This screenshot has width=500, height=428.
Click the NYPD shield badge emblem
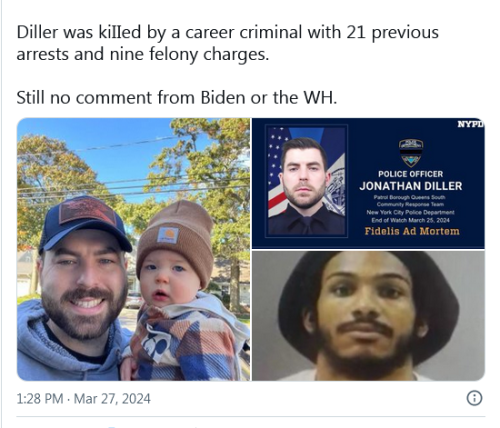[x=411, y=153]
